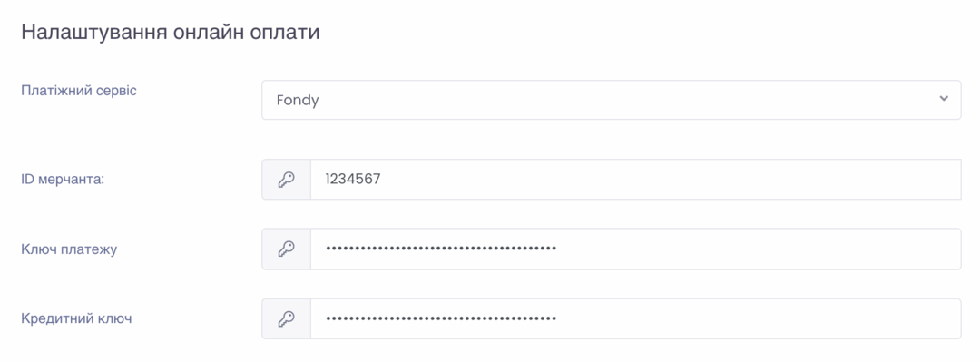Click the Налаштування онлайн оплати heading
This screenshot has height=362, width=980.
(x=171, y=32)
